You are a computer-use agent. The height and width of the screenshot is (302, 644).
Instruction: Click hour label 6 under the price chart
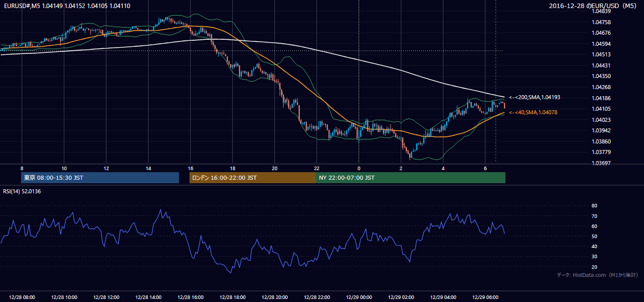tap(485, 168)
